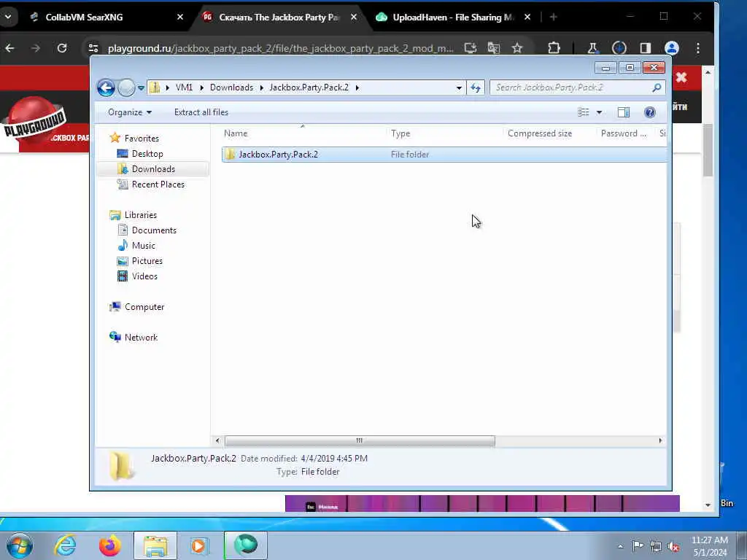Viewport: 747px width, 560px height.
Task: Click the playground.ru URL in address bar
Action: pos(280,49)
